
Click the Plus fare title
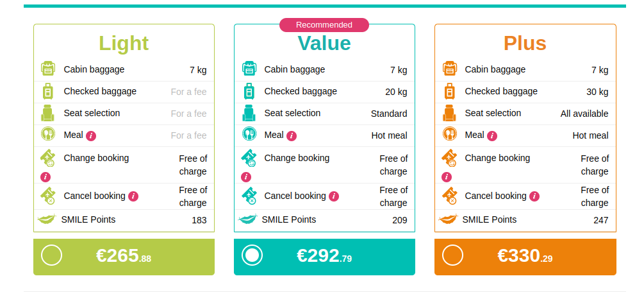[525, 43]
